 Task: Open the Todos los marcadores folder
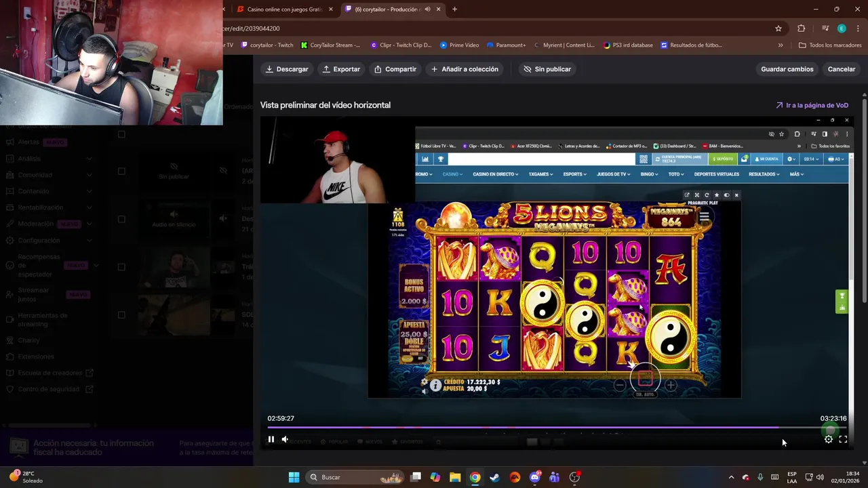830,45
